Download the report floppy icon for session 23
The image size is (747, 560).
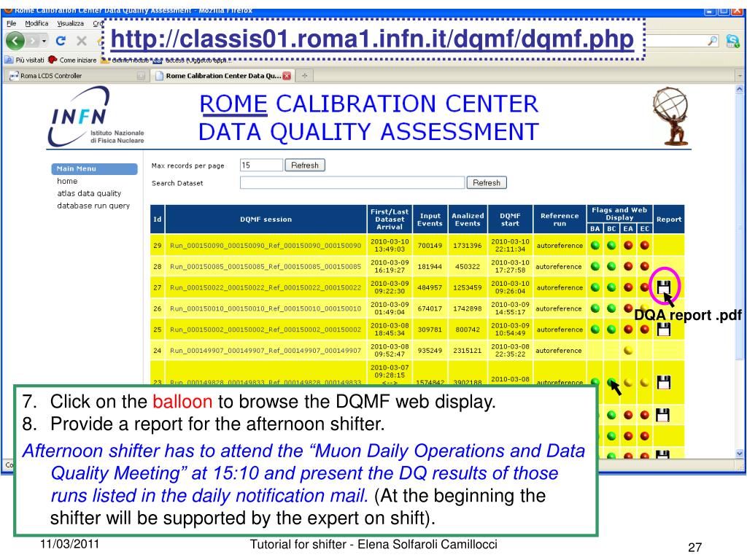(664, 382)
